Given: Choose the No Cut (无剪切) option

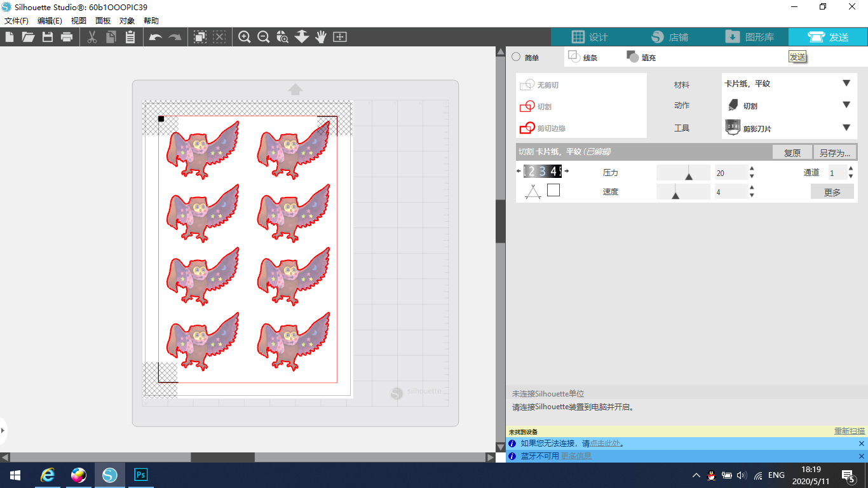Looking at the screenshot, I should coord(539,85).
